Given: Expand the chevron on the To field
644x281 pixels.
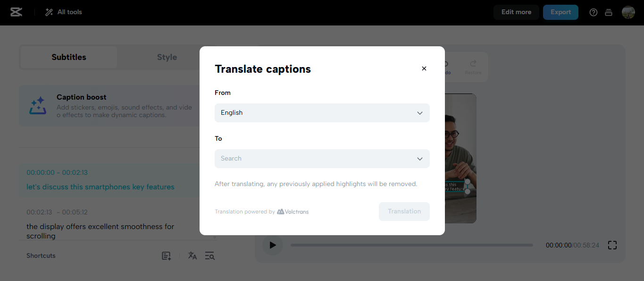Looking at the screenshot, I should pos(419,159).
